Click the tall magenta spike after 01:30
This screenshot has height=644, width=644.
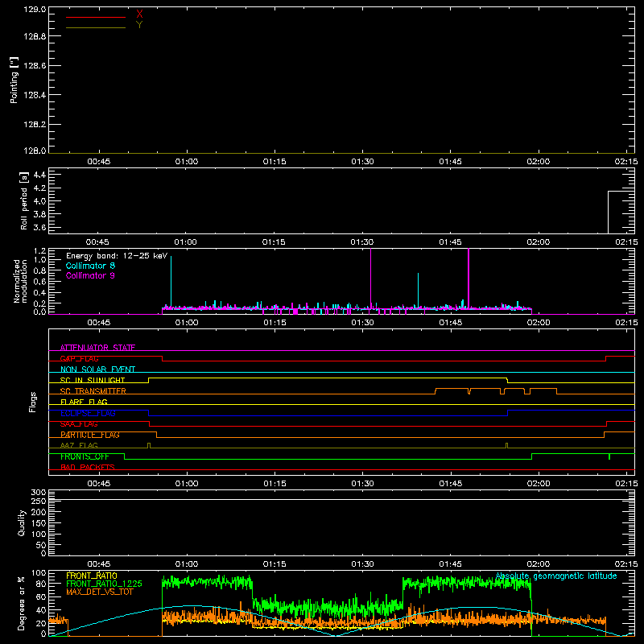pos(371,278)
